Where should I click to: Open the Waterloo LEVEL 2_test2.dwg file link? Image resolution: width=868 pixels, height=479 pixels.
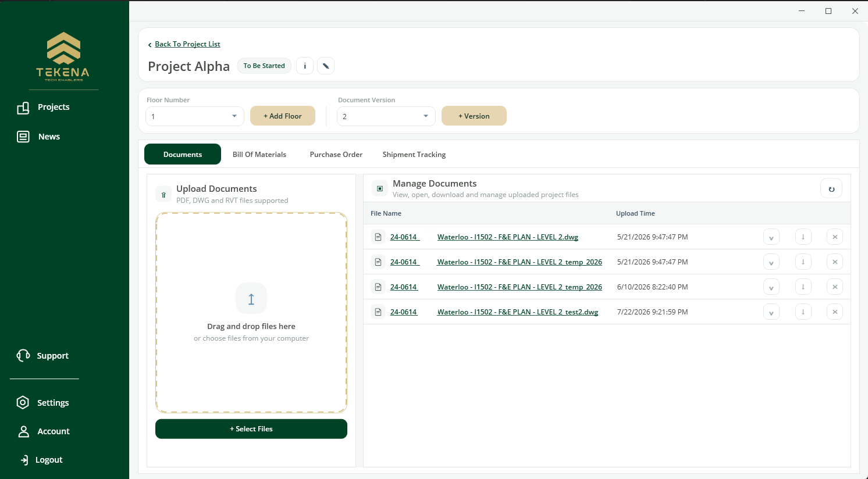(518, 312)
